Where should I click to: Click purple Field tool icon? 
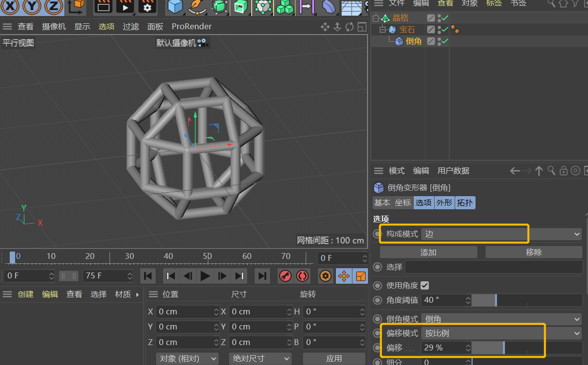tap(307, 7)
